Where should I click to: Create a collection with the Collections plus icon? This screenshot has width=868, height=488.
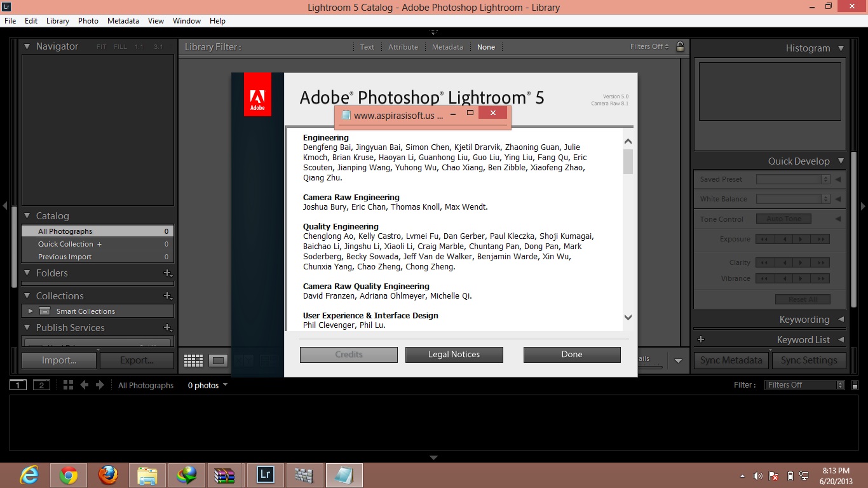pos(168,296)
